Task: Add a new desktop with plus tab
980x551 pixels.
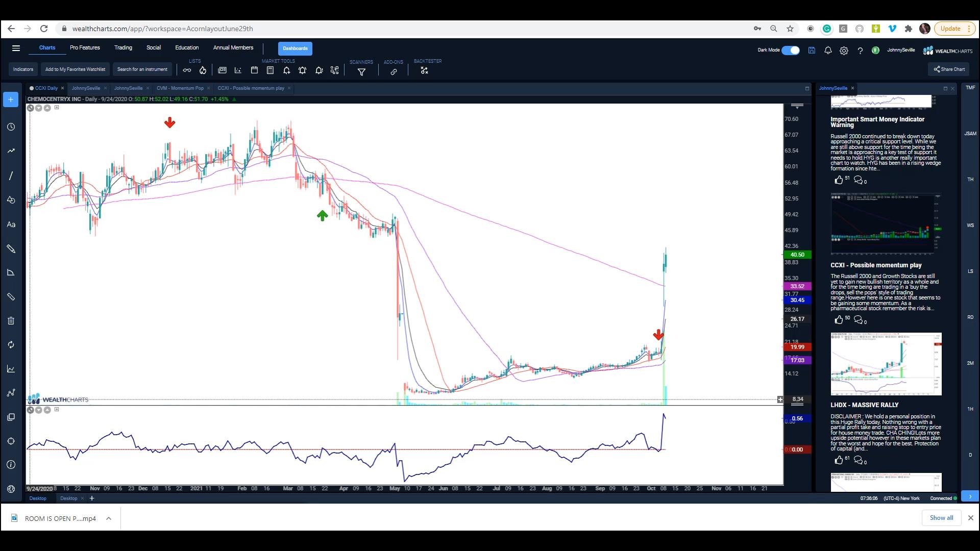Action: [x=92, y=498]
